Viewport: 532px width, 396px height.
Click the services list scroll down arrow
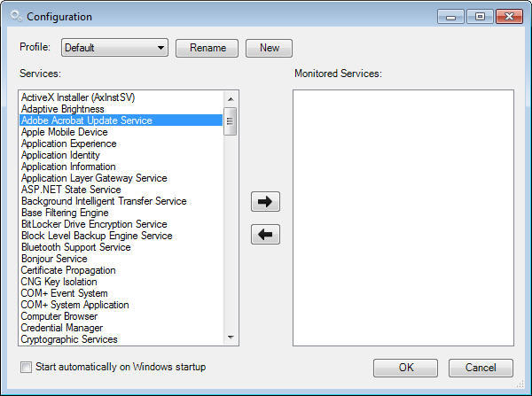[x=231, y=337]
